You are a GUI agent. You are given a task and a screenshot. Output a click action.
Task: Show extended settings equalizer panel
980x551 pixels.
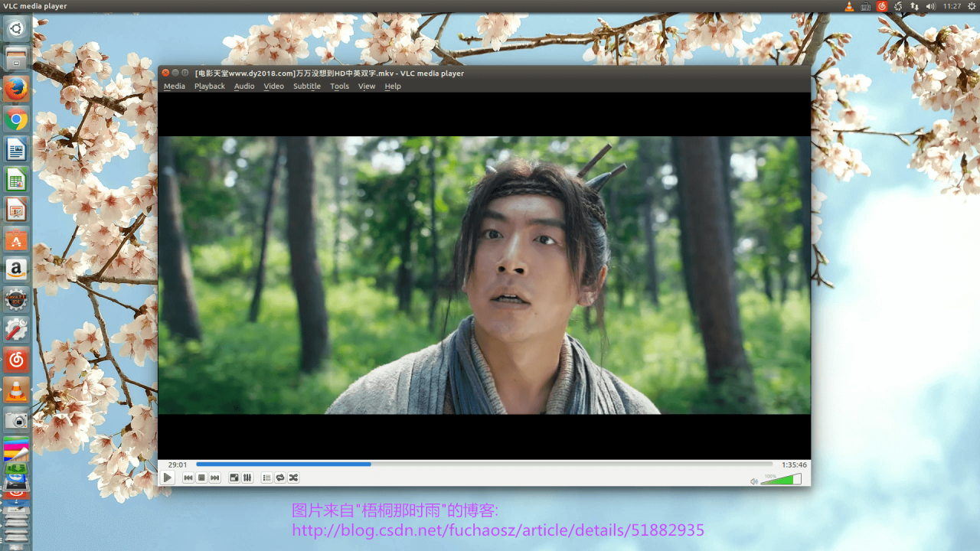[x=247, y=478]
